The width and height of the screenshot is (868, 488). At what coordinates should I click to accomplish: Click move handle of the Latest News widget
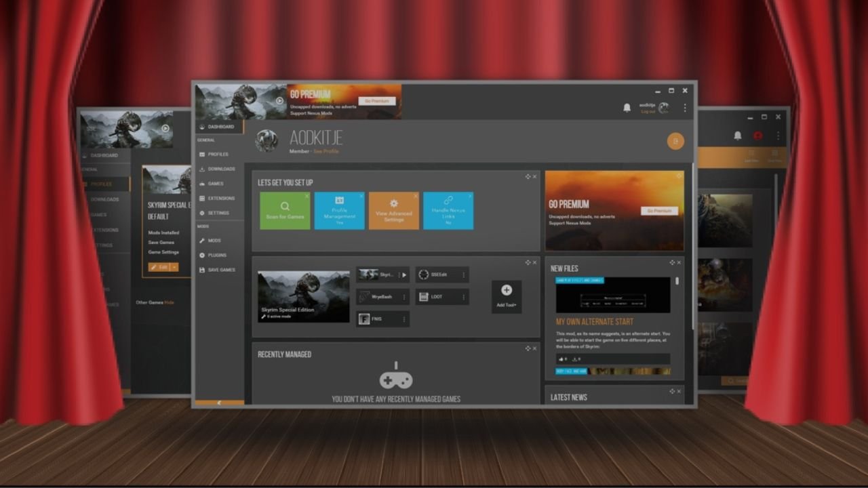pos(672,391)
